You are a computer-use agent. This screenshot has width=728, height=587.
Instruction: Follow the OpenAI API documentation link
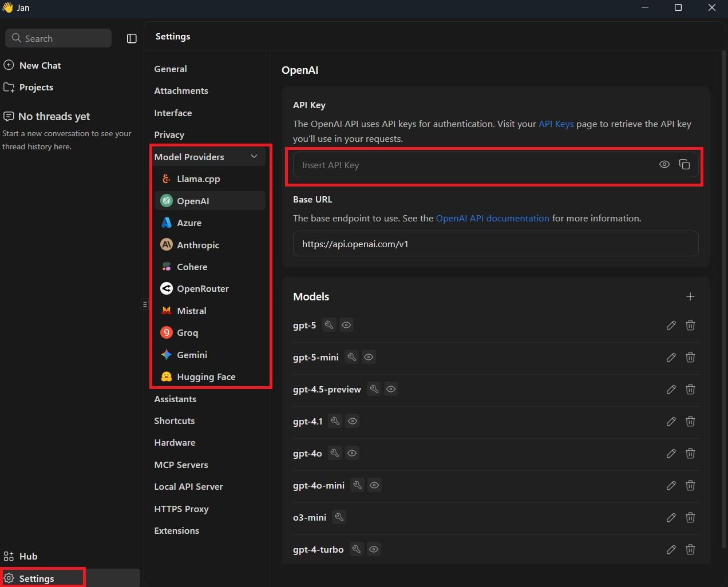point(492,219)
